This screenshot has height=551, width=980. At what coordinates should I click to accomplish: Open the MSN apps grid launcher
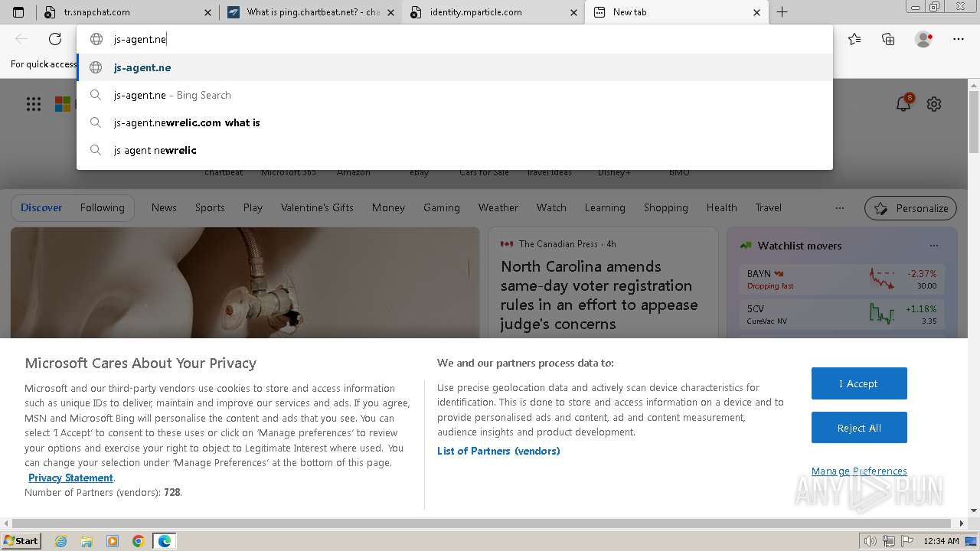pos(34,104)
